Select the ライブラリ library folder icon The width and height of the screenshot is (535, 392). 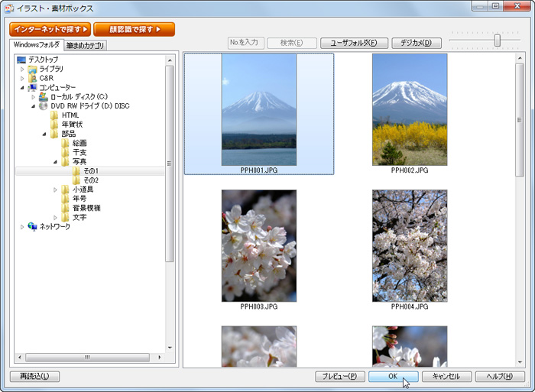pyautogui.click(x=32, y=69)
